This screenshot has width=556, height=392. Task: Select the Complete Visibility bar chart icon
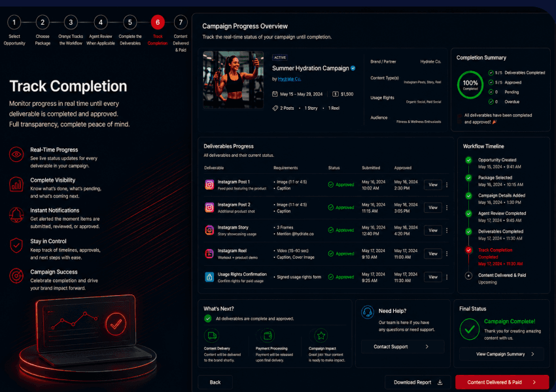16,184
